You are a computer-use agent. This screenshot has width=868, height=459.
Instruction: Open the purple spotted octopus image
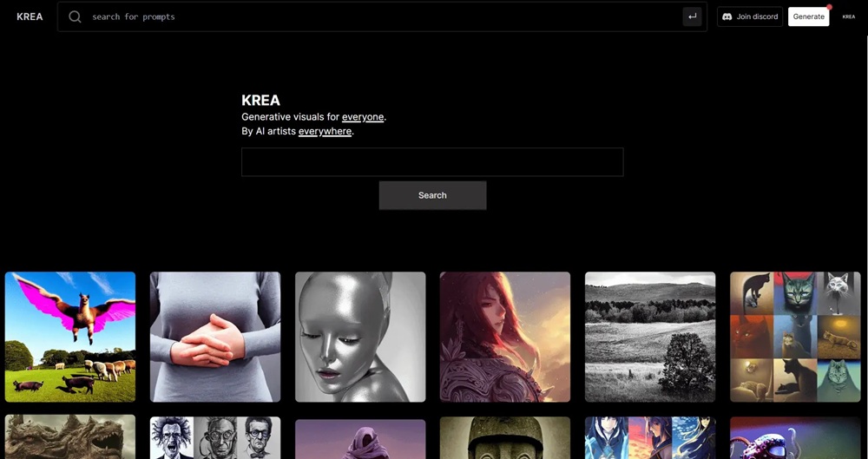coord(795,437)
